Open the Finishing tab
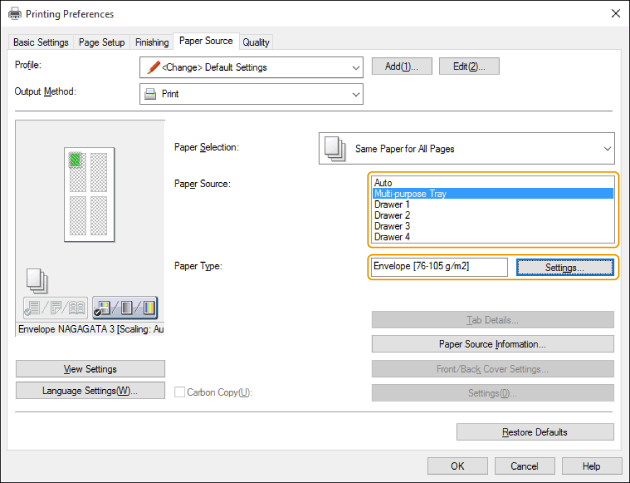The height and width of the screenshot is (483, 630). (x=152, y=42)
